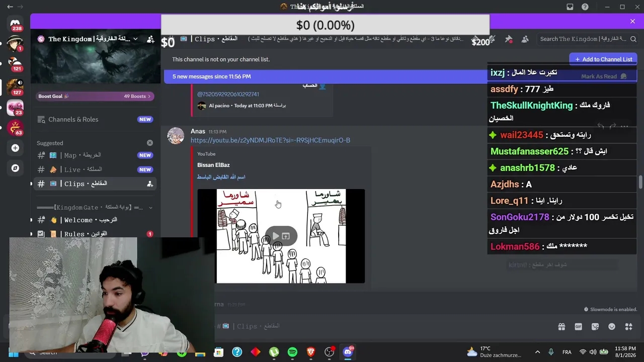Open the Discord inbox icon

pos(570,7)
